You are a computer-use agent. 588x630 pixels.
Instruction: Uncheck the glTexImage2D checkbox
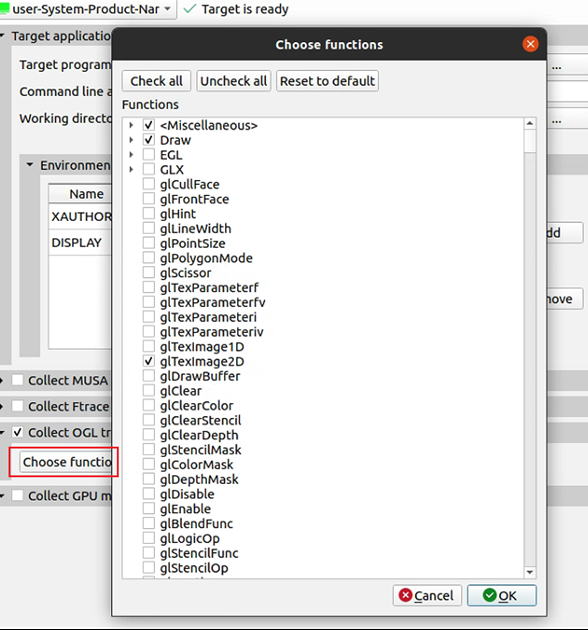[x=149, y=361]
